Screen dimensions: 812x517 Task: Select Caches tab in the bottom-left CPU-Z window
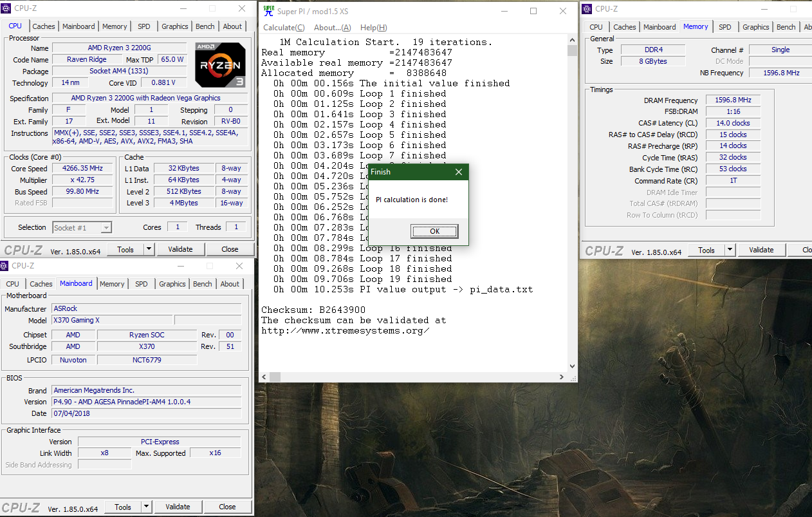[x=41, y=284]
